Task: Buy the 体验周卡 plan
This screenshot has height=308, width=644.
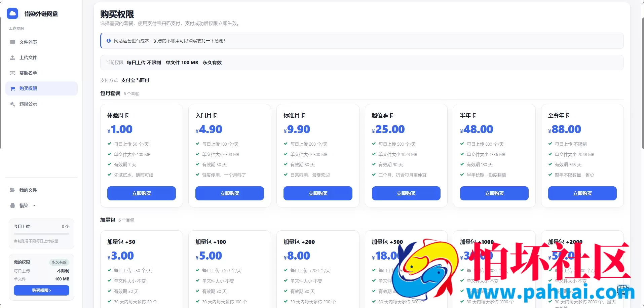Action: 142,193
